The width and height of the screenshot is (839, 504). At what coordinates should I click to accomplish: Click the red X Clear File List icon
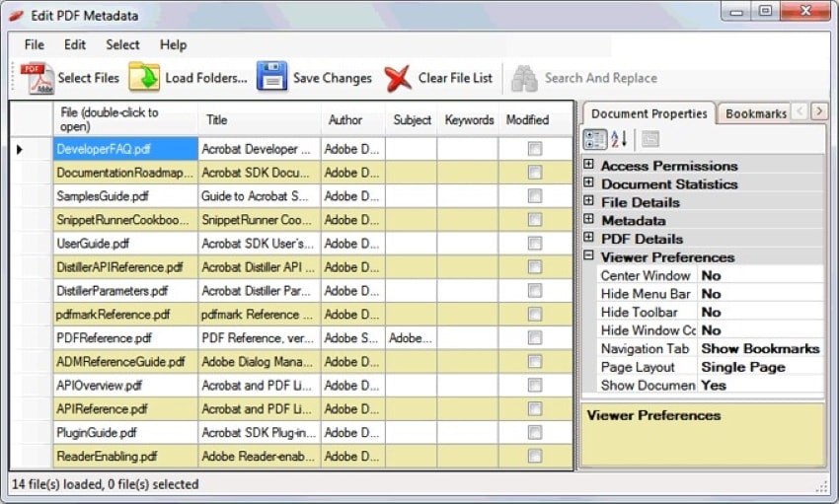click(x=398, y=78)
